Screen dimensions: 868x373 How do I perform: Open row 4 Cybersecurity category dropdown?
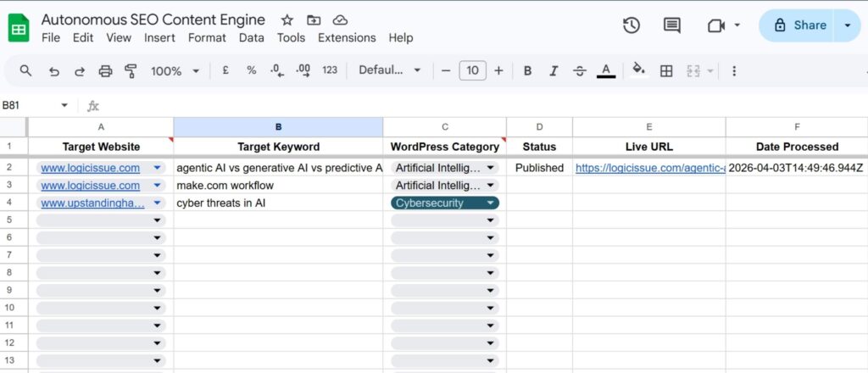pos(490,203)
